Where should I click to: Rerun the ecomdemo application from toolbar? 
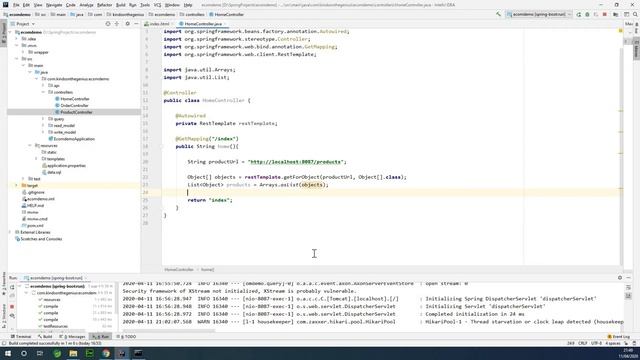click(x=579, y=14)
